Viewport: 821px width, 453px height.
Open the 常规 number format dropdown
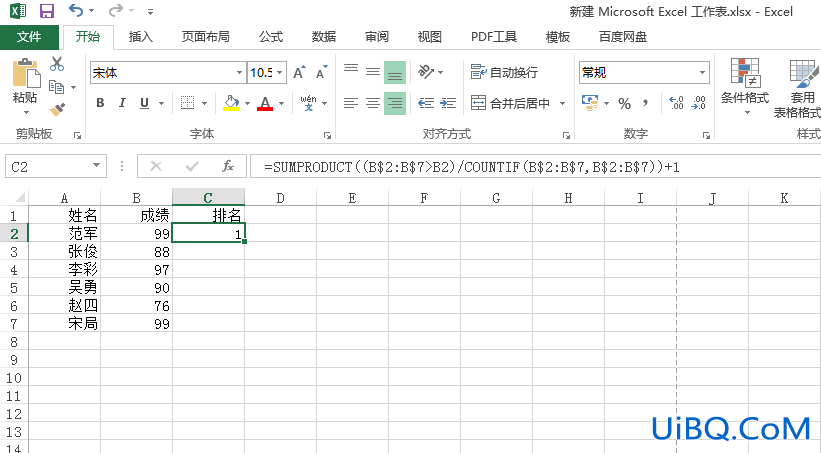click(x=702, y=72)
